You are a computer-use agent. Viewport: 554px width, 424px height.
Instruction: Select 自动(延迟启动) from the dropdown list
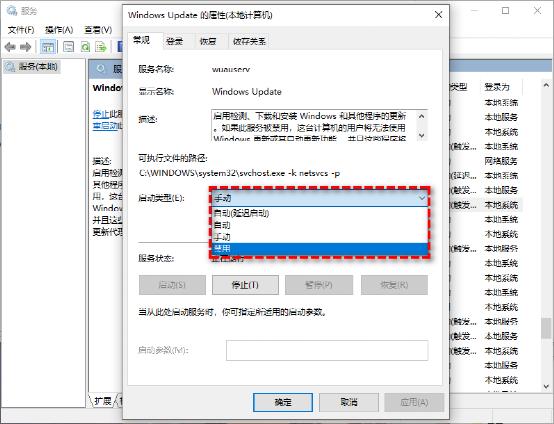319,213
